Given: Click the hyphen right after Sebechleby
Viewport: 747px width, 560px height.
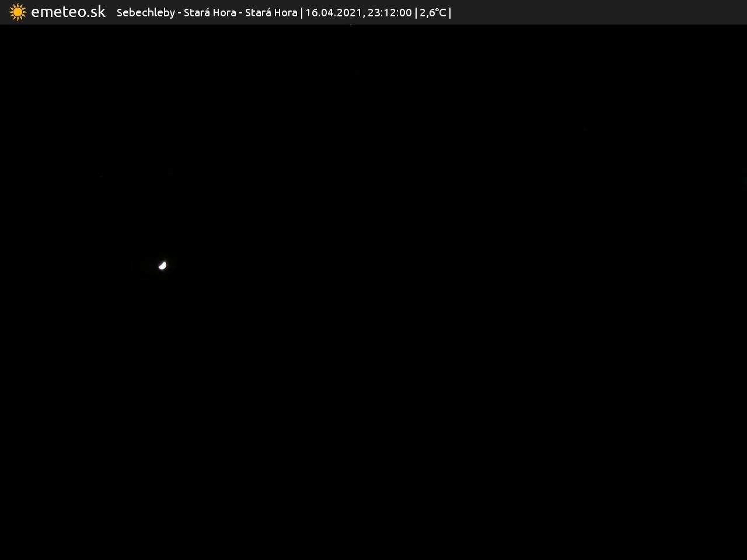Looking at the screenshot, I should click(x=180, y=13).
